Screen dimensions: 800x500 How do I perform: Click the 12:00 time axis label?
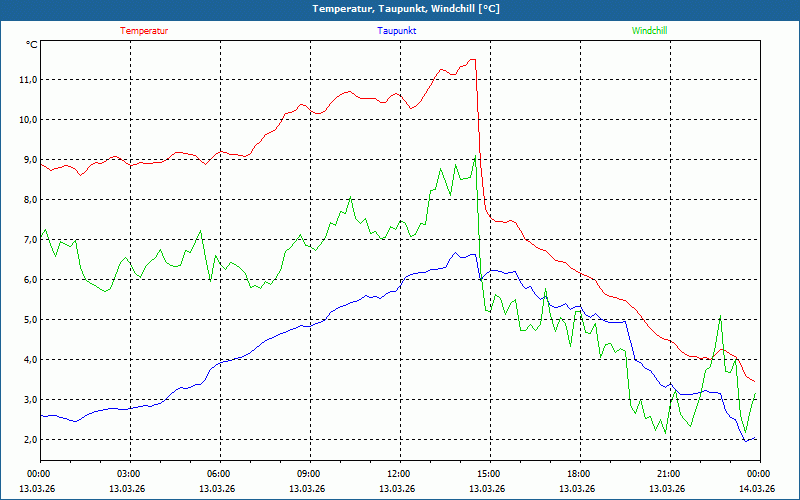point(400,473)
